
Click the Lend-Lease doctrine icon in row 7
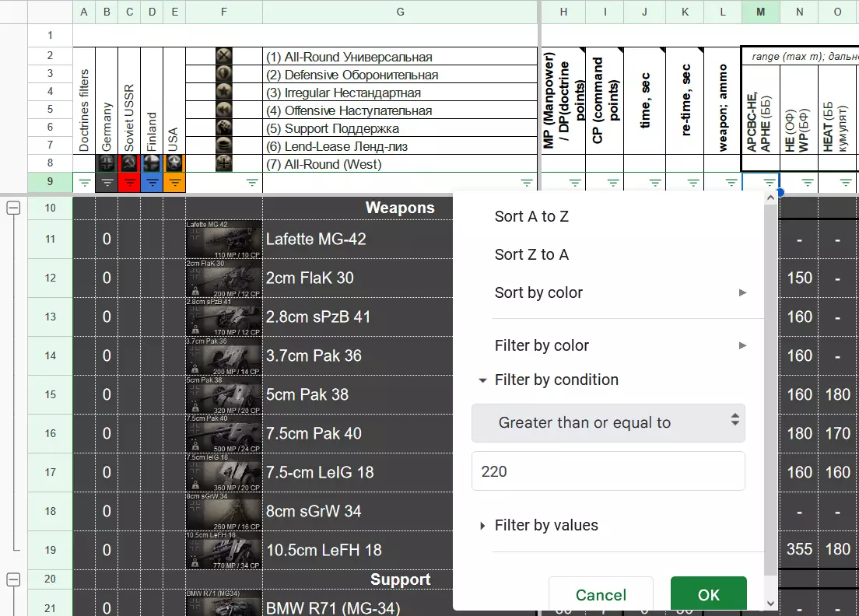[224, 145]
